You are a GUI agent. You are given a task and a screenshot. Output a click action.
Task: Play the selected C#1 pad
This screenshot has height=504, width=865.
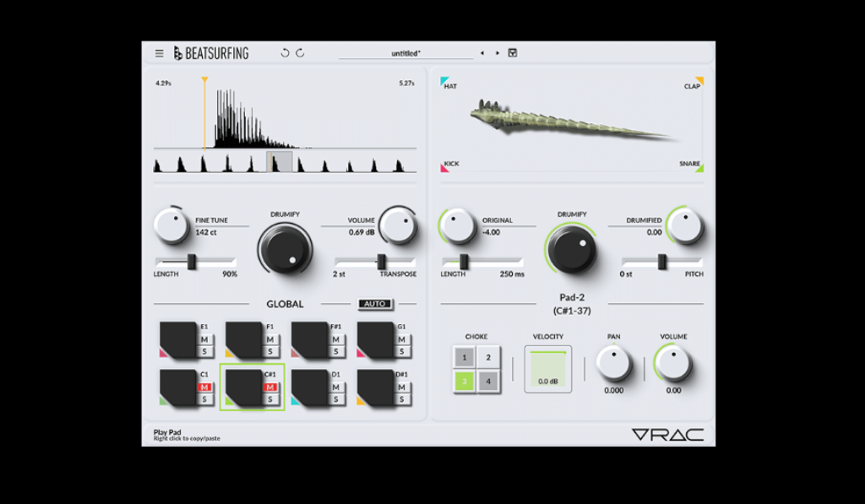click(244, 387)
